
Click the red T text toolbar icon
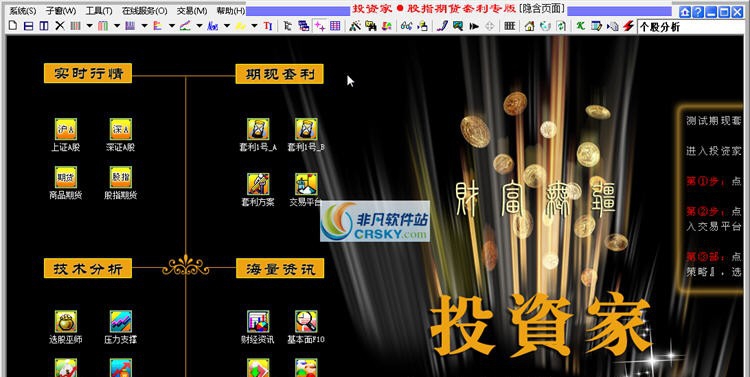(x=268, y=26)
